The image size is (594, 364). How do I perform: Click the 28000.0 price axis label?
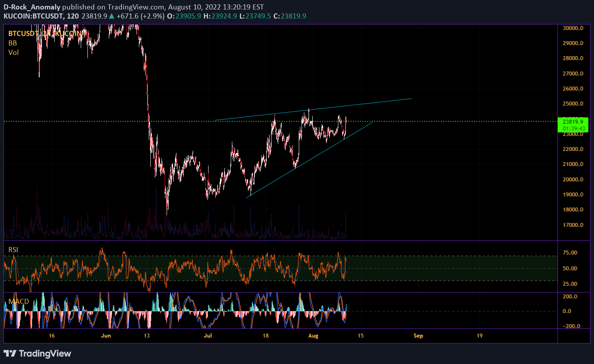coord(573,58)
